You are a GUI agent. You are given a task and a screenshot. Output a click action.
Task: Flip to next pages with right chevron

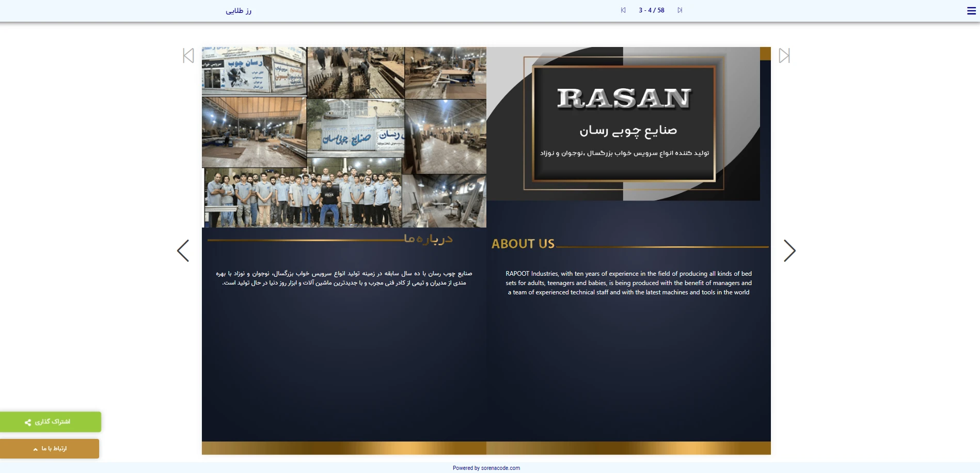789,251
